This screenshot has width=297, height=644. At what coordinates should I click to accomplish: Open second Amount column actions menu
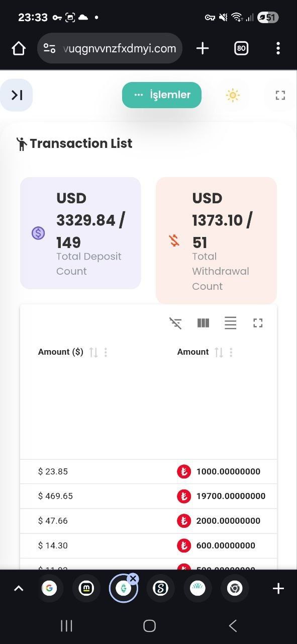pos(231,352)
